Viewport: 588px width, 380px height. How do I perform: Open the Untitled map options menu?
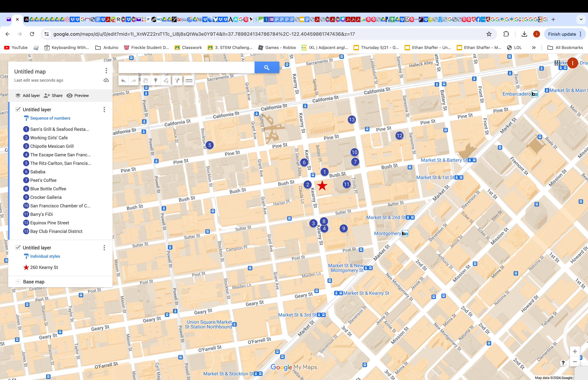pyautogui.click(x=106, y=71)
